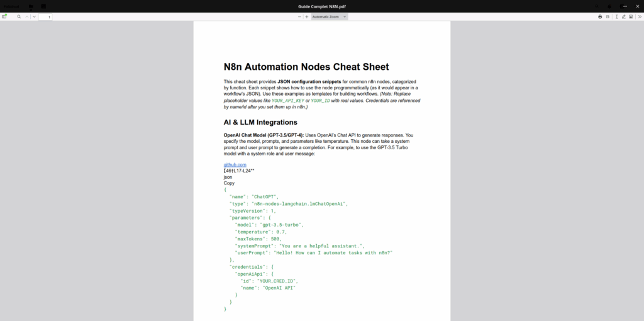Click the image icon in title bar
This screenshot has width=644, height=321.
point(43,6)
